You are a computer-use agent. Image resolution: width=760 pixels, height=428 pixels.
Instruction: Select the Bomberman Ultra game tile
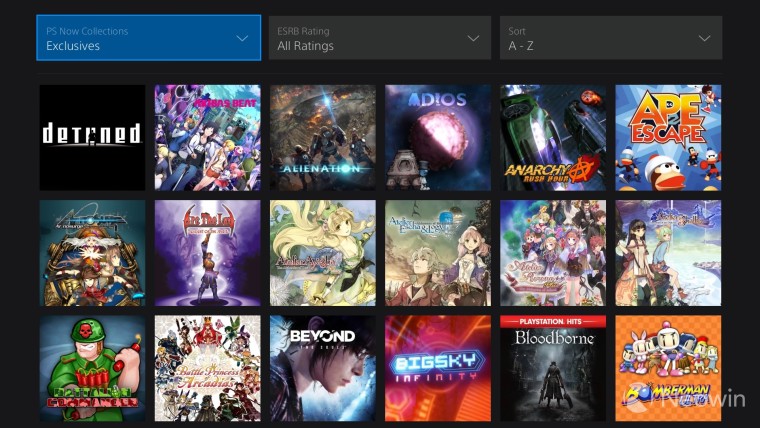click(668, 368)
